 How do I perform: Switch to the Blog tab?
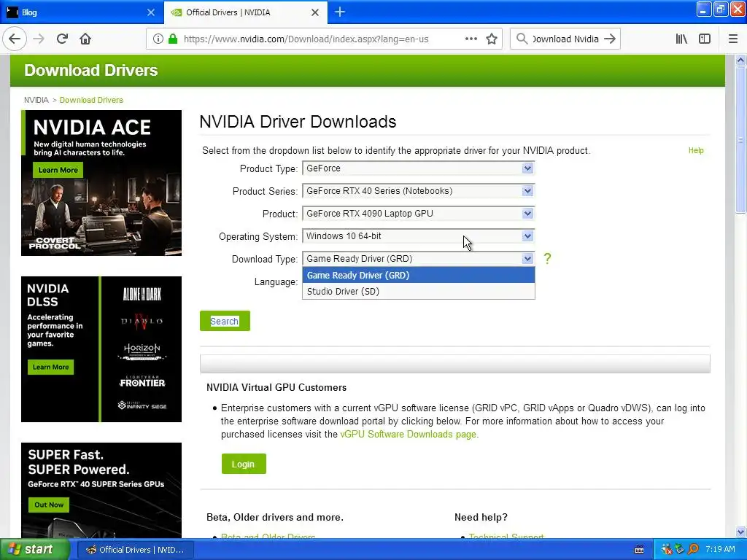coord(81,12)
